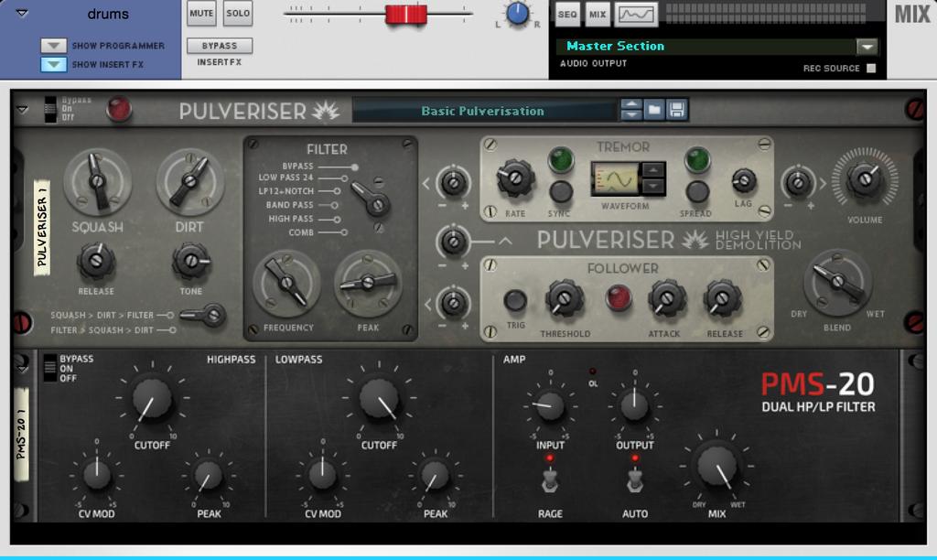Click the Highpass CV Mod knob

pyautogui.click(x=97, y=475)
